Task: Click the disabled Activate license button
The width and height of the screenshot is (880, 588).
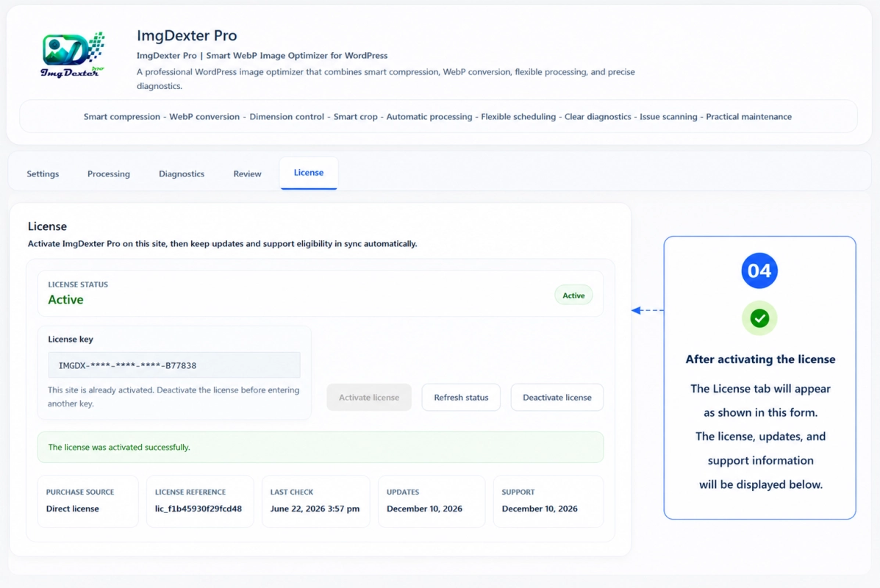Action: [369, 397]
